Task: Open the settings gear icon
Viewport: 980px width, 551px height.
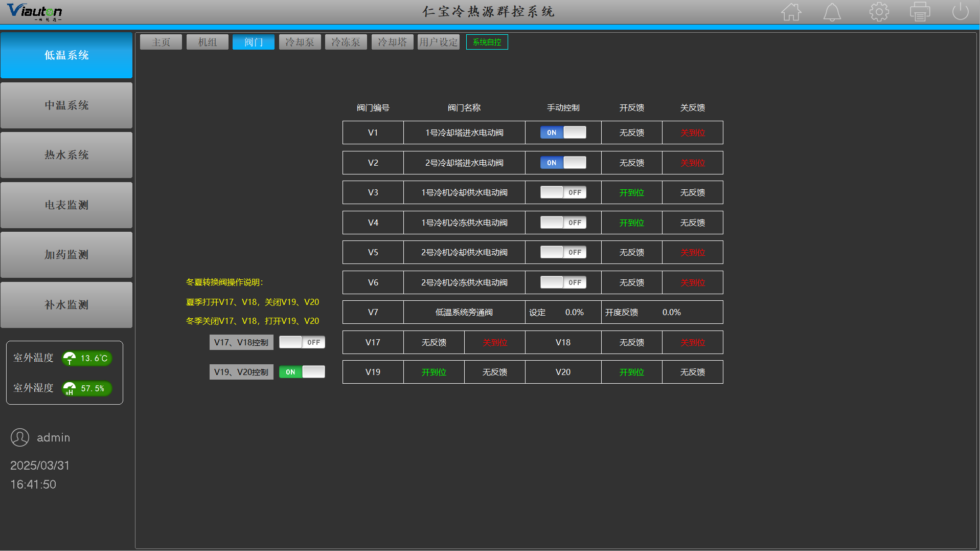Action: click(879, 12)
